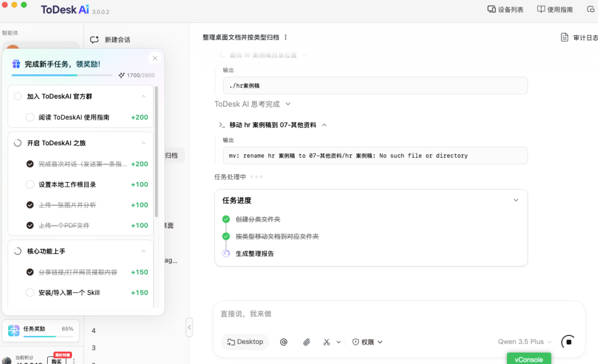598x364 pixels.
Task: Check the install first Skill task
Action: pos(30,292)
